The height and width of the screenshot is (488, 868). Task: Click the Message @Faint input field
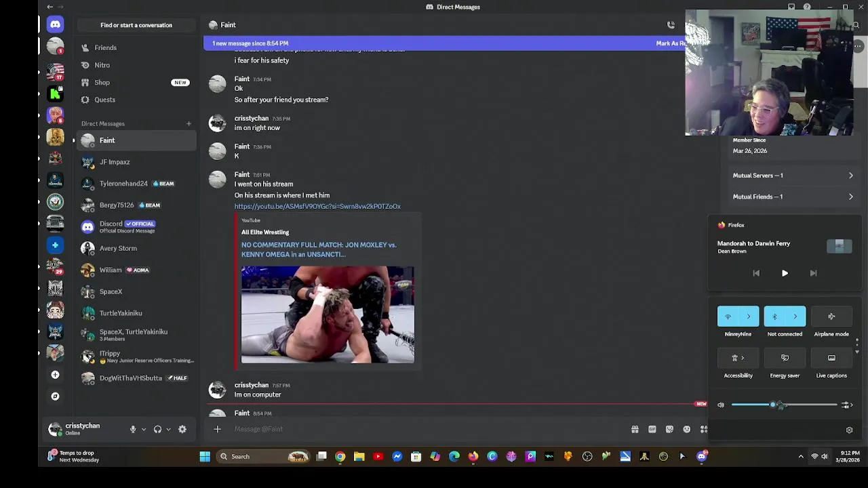427,429
